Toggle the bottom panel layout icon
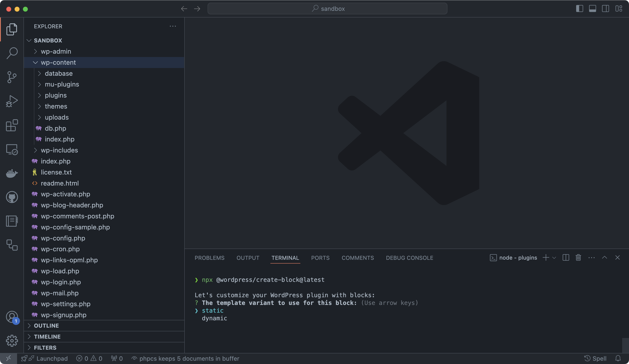This screenshot has height=364, width=629. tap(593, 9)
